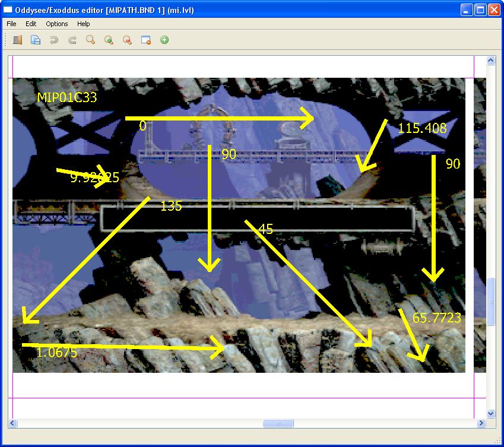The width and height of the screenshot is (504, 447).
Task: Click the undo arrow icon
Action: point(54,40)
